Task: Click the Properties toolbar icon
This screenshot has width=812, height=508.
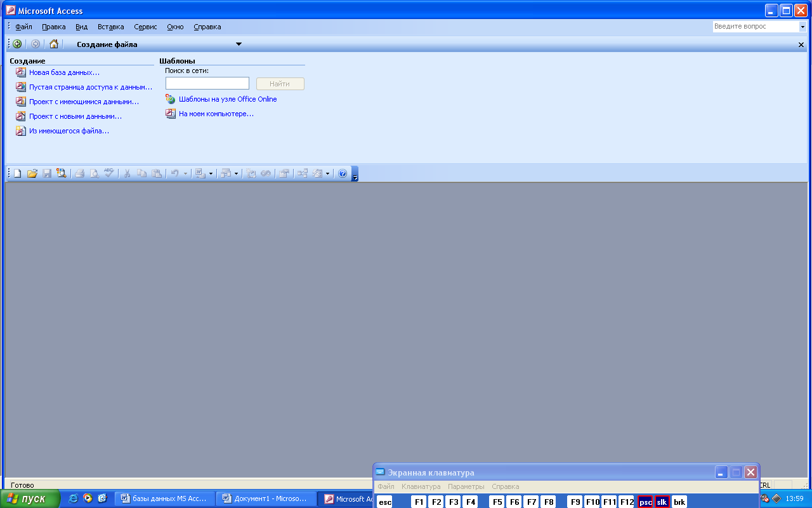Action: [284, 173]
